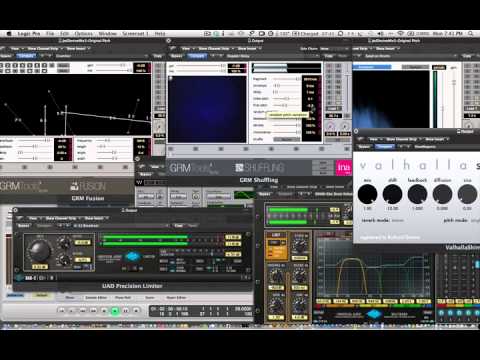
Task: Toggle Bypass in the GRM Shuffling window
Action: point(177,56)
